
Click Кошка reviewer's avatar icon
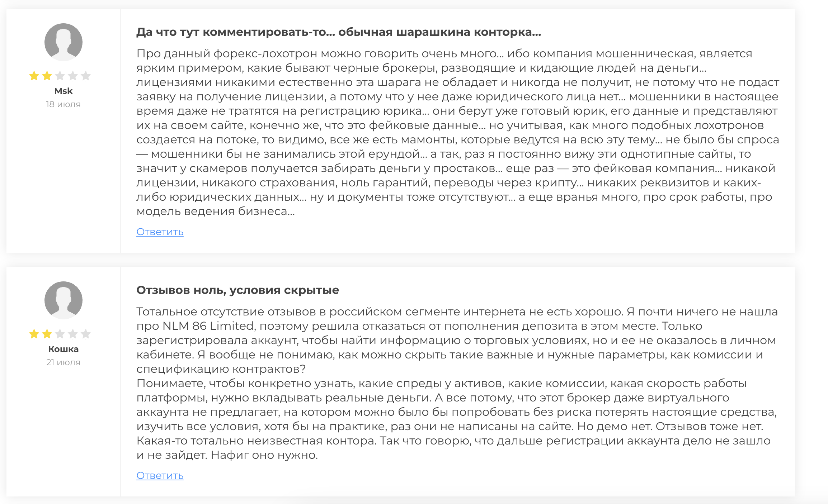click(x=63, y=300)
